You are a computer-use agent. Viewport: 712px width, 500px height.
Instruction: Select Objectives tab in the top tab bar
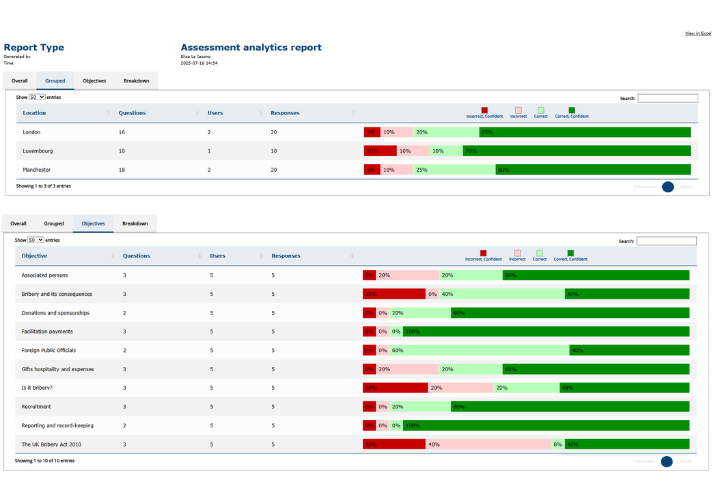click(x=94, y=80)
